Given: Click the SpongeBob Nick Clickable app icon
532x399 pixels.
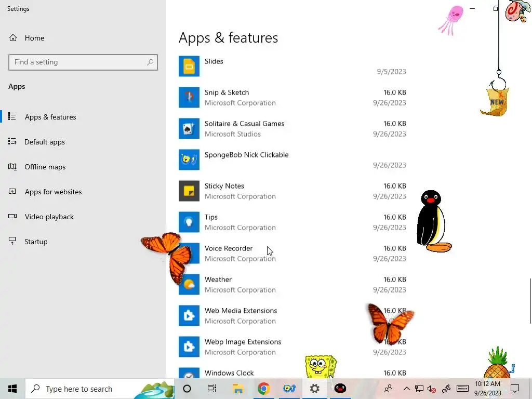Looking at the screenshot, I should pos(189,159).
